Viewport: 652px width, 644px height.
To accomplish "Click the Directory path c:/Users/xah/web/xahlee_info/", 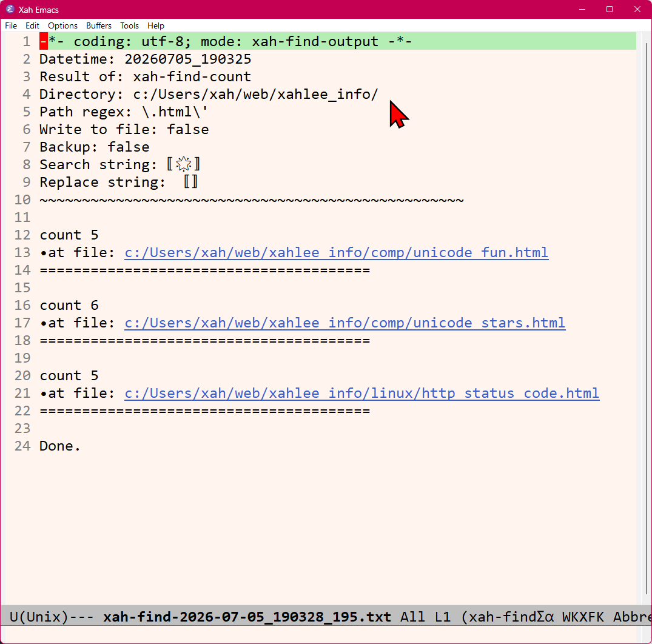I will pos(255,95).
